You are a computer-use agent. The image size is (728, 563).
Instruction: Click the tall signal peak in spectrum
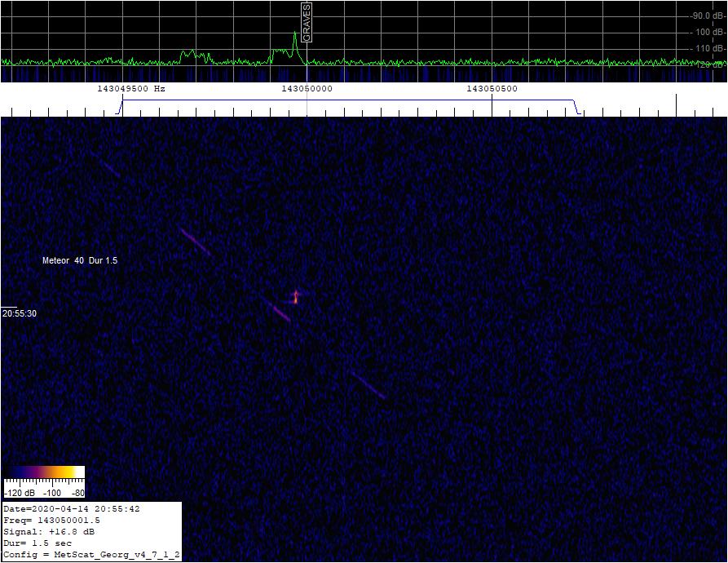(295, 42)
